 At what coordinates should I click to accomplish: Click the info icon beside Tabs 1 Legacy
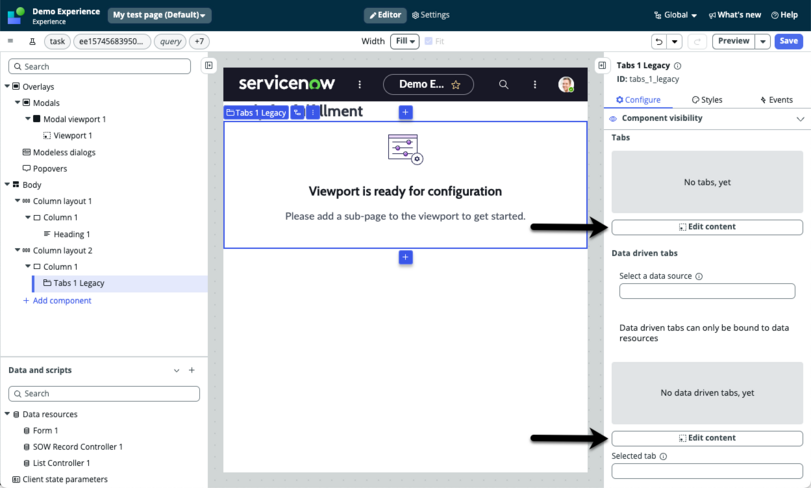[678, 66]
